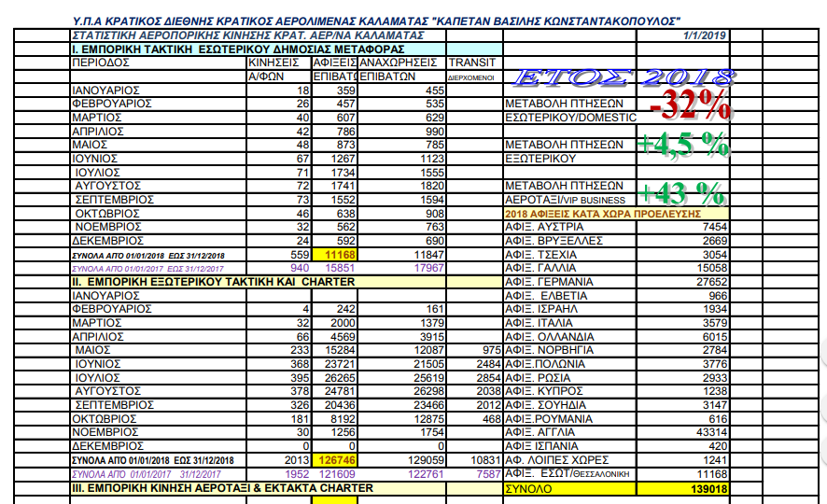Select the heading II. ΕΜΠΟΡΙΚΗ ΕΞΩΤΕΡΙΚΟΥ ΤΑΚΤΙΚΗ ΚΑΙ CHARTER
The image size is (827, 504).
click(213, 282)
